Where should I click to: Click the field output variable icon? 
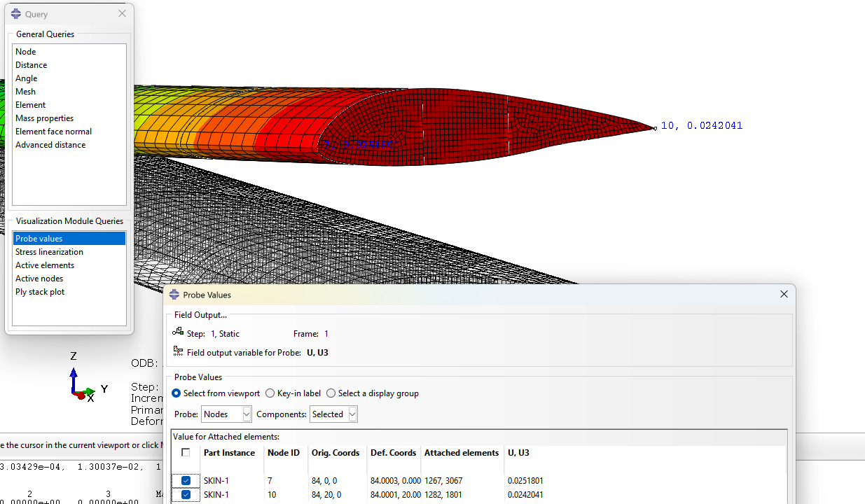[178, 352]
